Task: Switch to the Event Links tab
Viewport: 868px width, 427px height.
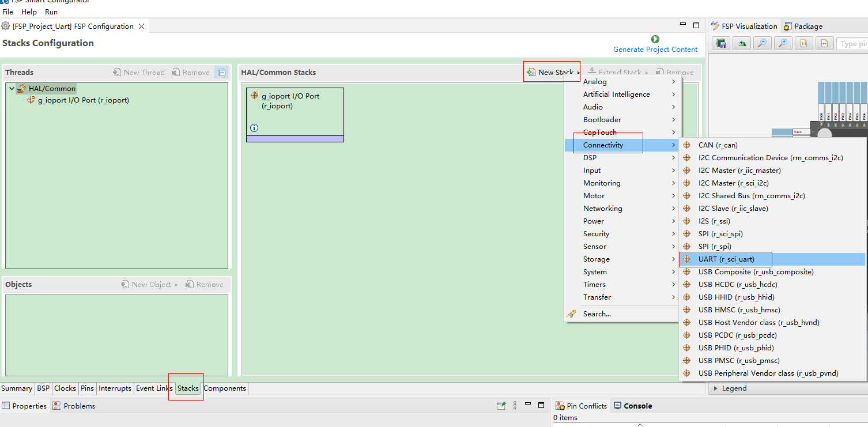Action: 154,388
